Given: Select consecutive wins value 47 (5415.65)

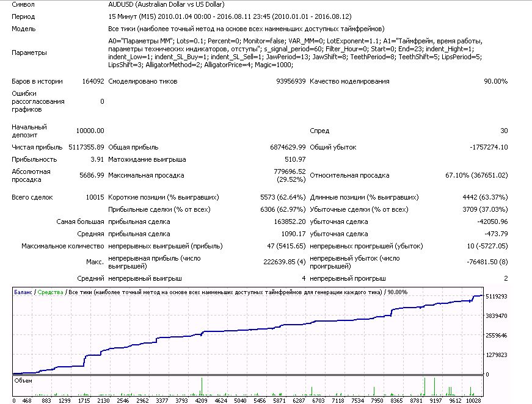Looking at the screenshot, I should tap(286, 246).
